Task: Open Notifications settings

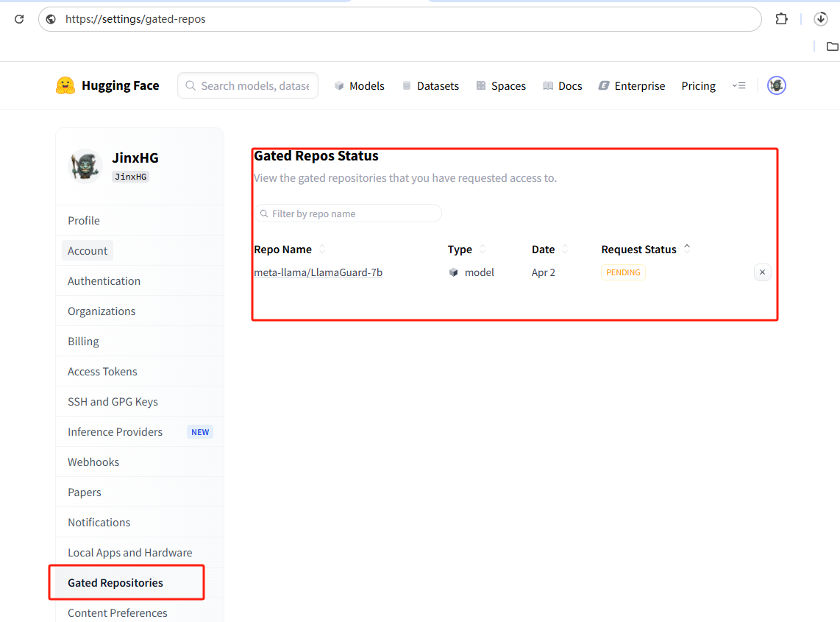Action: pyautogui.click(x=99, y=523)
